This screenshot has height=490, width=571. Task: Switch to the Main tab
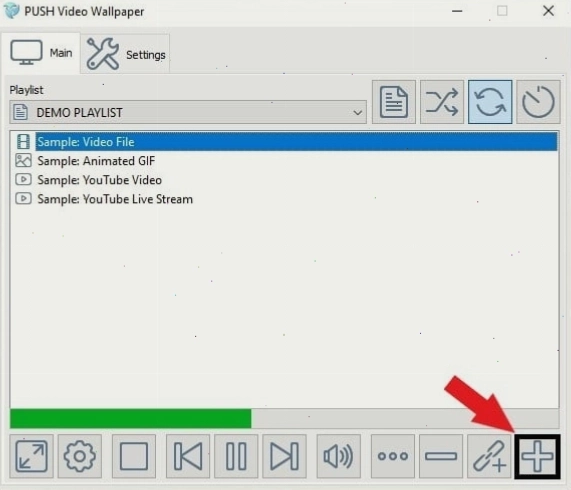[x=41, y=53]
